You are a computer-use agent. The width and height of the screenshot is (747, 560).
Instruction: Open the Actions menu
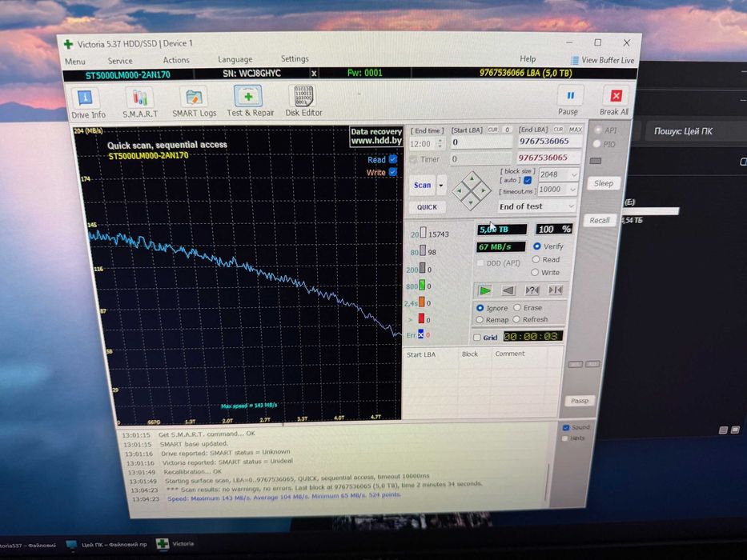(176, 60)
